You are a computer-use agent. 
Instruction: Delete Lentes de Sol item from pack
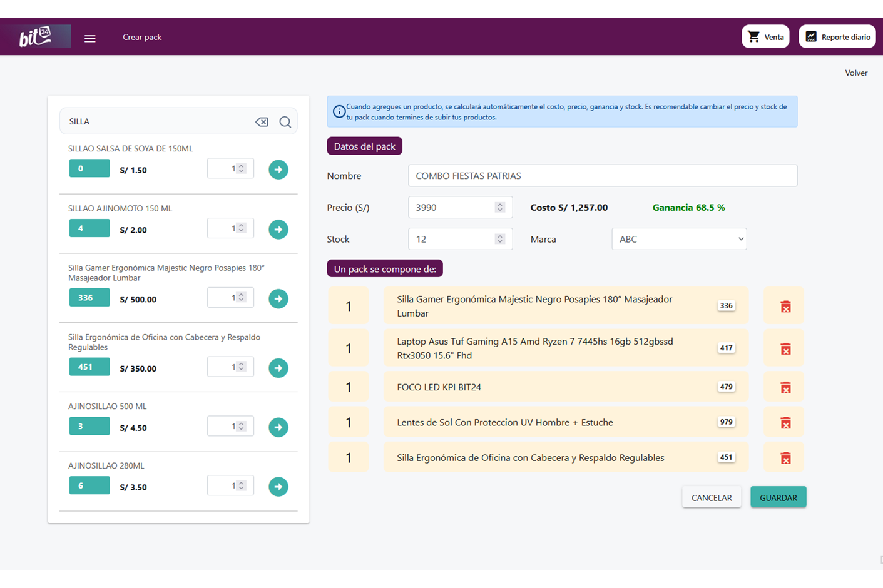coord(785,423)
